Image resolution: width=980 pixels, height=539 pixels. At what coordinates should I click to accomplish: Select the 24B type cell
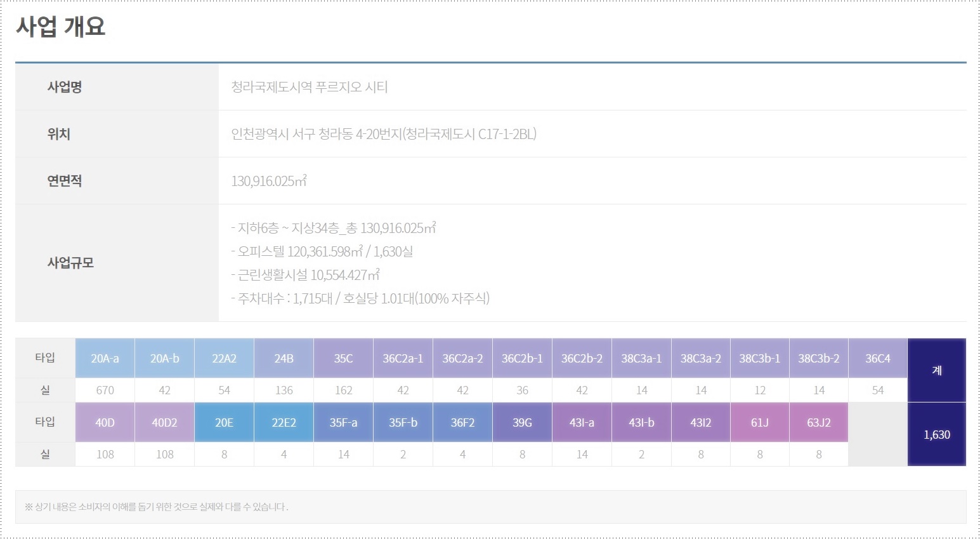pyautogui.click(x=284, y=359)
